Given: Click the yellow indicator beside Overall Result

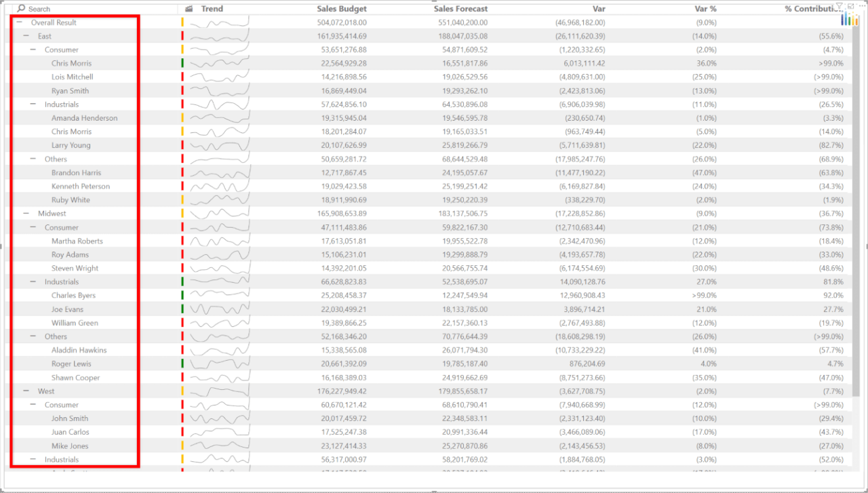Looking at the screenshot, I should 181,22.
